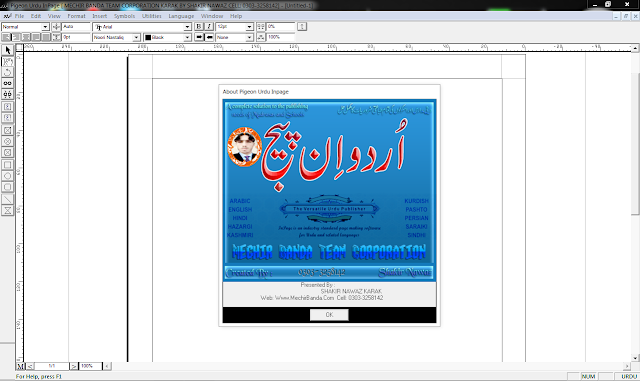Image resolution: width=640 pixels, height=381 pixels.
Task: Click the vertical scrollbar down arrow
Action: click(635, 358)
